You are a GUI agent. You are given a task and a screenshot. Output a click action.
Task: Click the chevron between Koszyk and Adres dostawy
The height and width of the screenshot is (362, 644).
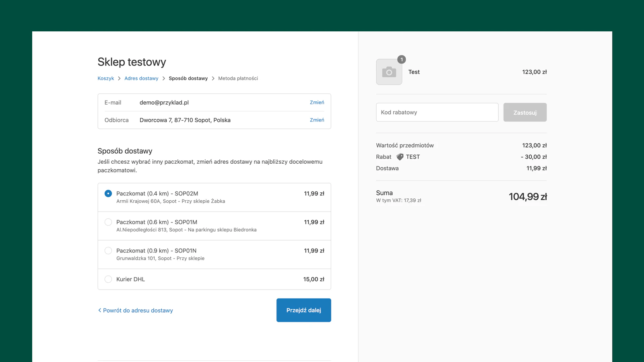[x=119, y=78]
